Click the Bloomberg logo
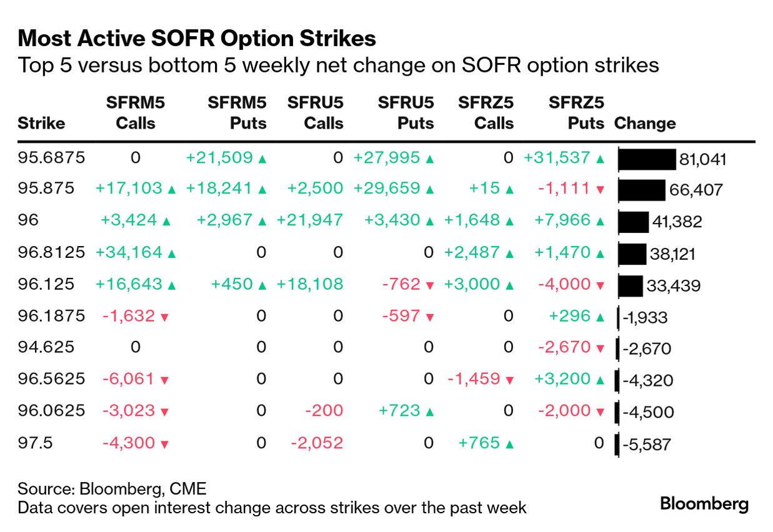This screenshot has width=773, height=532. (704, 503)
